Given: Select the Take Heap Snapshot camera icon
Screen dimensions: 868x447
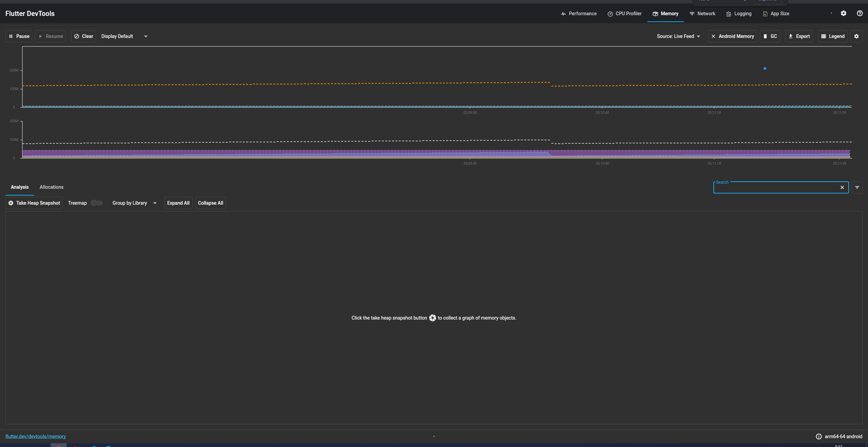Looking at the screenshot, I should coord(11,203).
